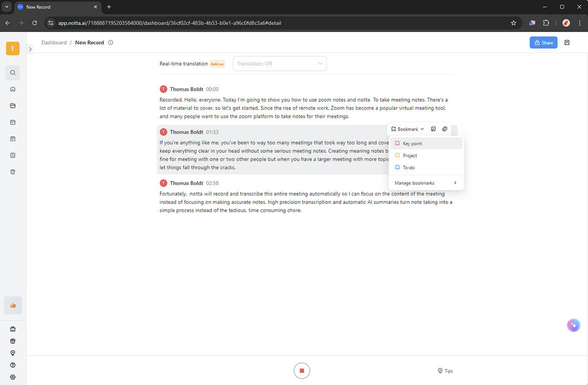
Task: Open the location pin icon in sidebar
Action: tap(13, 353)
